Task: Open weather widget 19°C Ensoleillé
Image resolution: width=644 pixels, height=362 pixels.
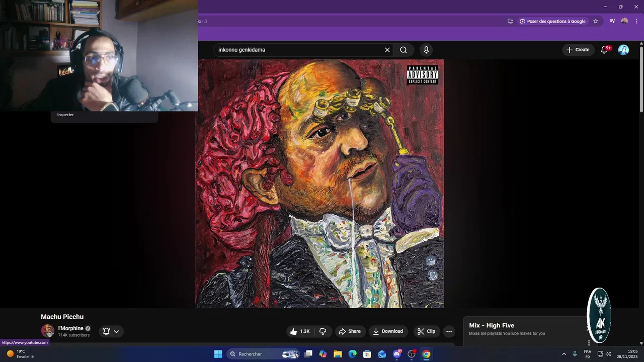Action: [x=20, y=354]
